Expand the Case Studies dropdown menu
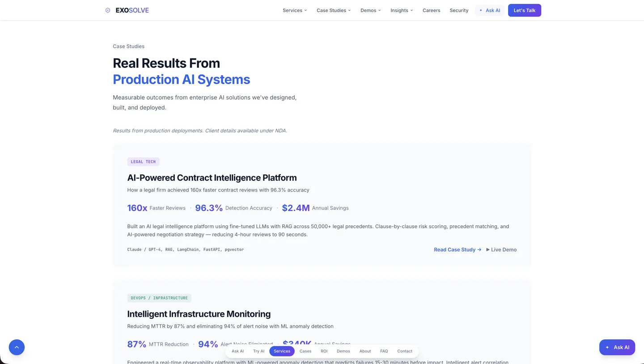The image size is (644, 364). pyautogui.click(x=333, y=10)
